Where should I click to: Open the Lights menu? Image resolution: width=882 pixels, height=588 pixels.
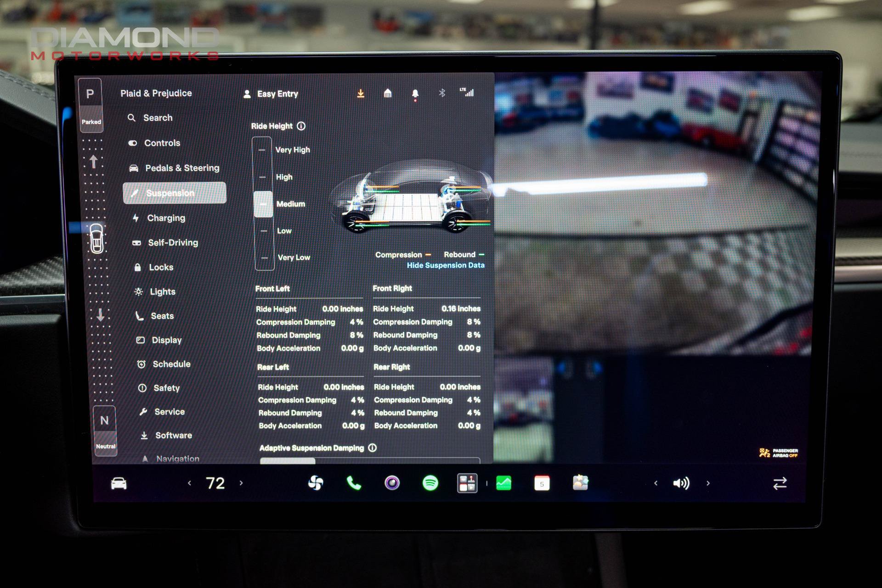click(x=155, y=291)
